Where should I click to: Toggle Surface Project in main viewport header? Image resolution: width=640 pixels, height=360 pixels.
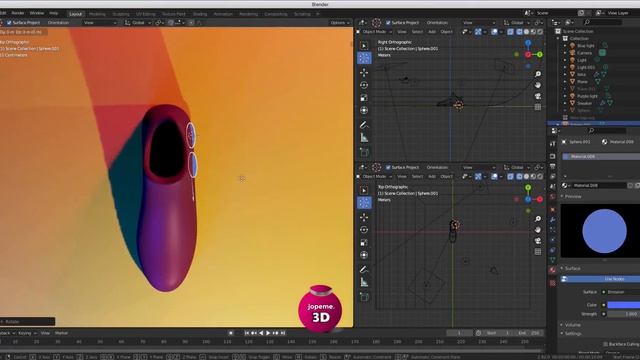[x=9, y=23]
